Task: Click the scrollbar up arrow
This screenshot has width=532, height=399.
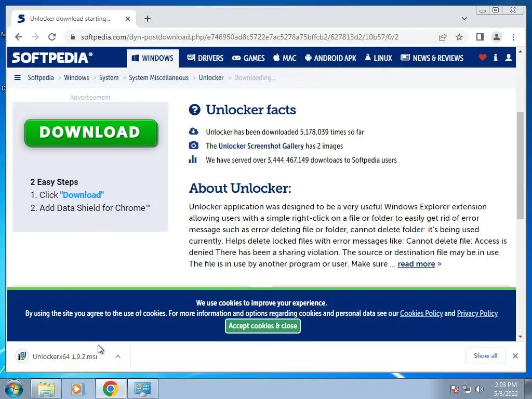Action: point(520,51)
